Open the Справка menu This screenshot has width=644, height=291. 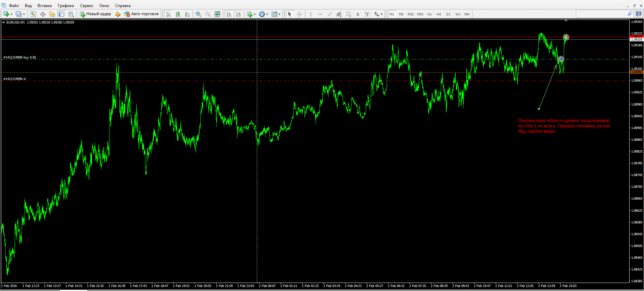[123, 6]
